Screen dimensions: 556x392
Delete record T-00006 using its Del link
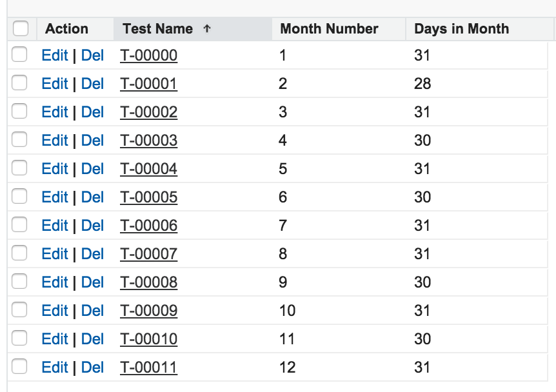tap(92, 225)
